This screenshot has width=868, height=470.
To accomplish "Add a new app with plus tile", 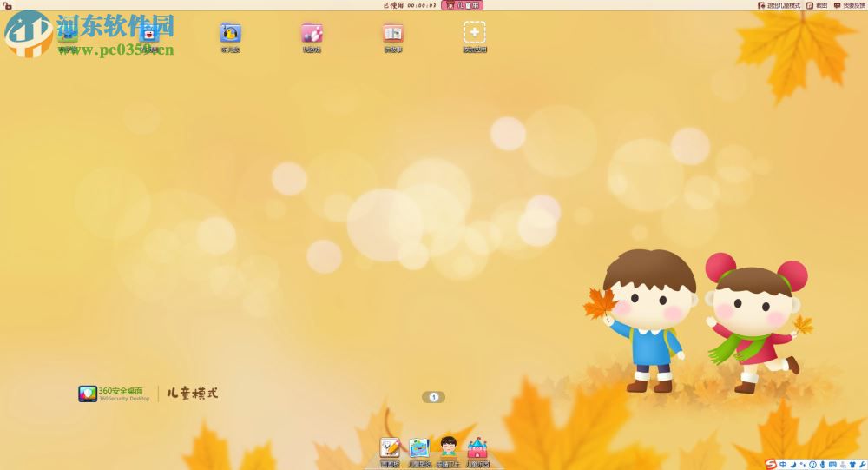I will tap(475, 33).
